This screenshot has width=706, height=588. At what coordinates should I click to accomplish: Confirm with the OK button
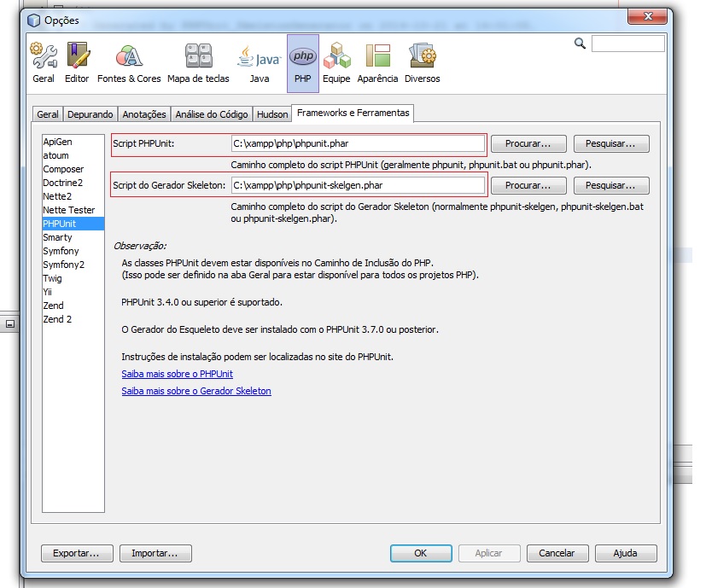click(x=421, y=553)
